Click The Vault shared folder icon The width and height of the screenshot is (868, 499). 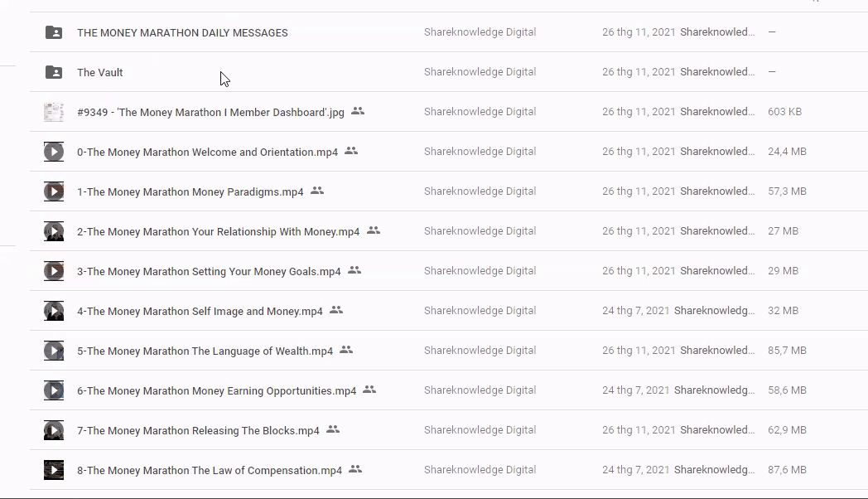[54, 72]
